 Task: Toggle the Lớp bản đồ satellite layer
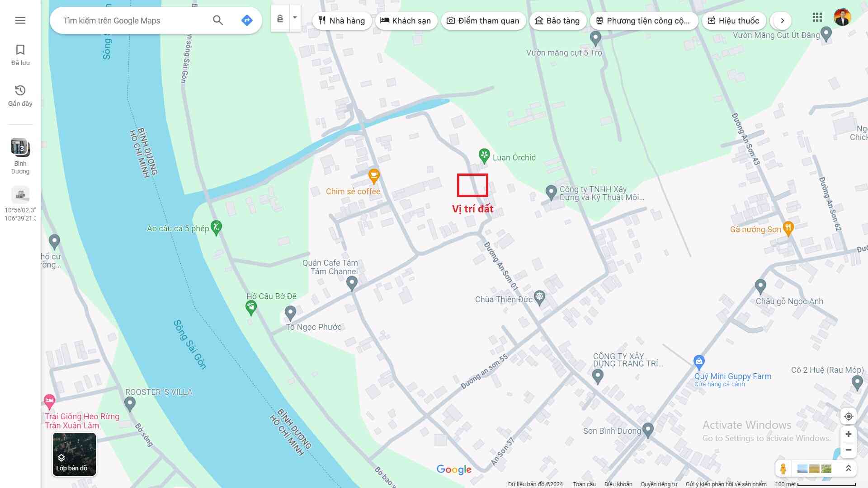coord(74,454)
